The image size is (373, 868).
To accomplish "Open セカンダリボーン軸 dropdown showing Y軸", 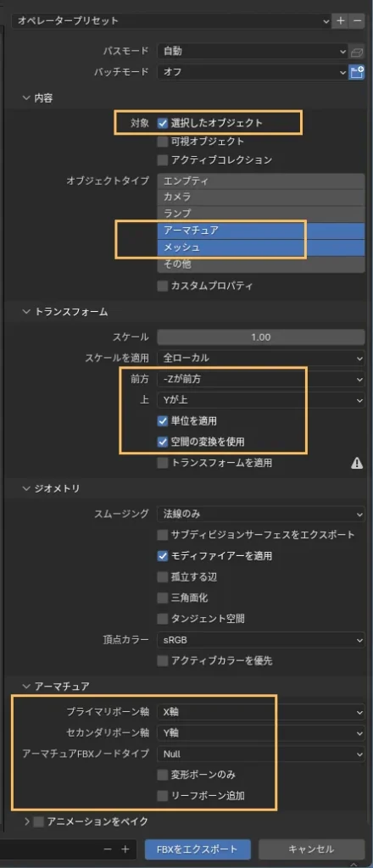I will [x=260, y=733].
